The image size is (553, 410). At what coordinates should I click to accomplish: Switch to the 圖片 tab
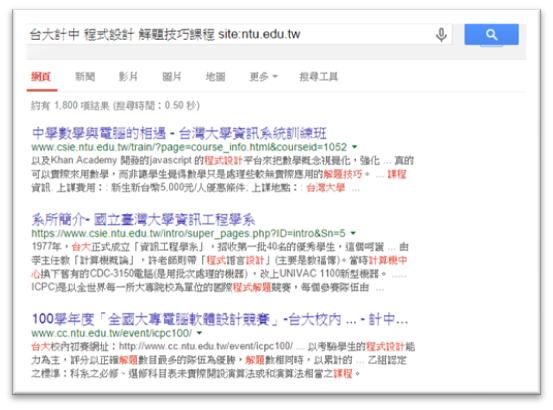pyautogui.click(x=171, y=77)
